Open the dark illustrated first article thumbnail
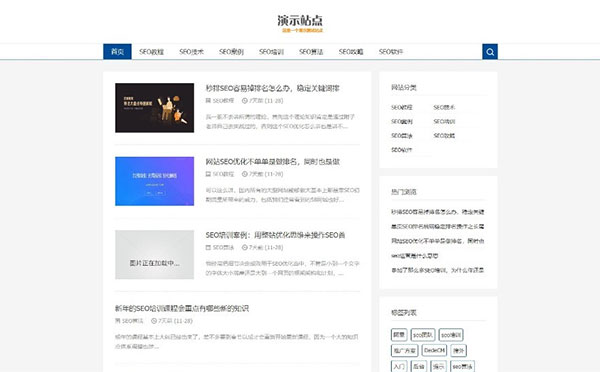Viewport: 600px width, 372px height. 155,108
